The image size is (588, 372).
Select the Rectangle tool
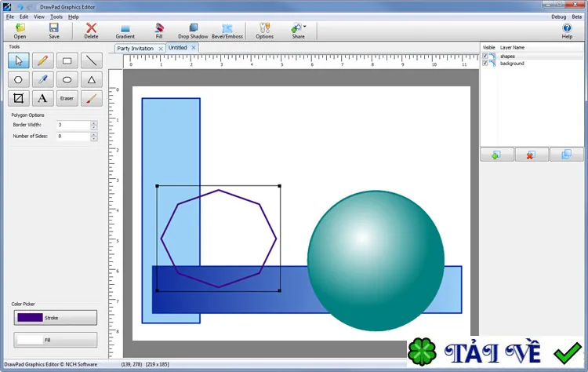click(x=67, y=60)
